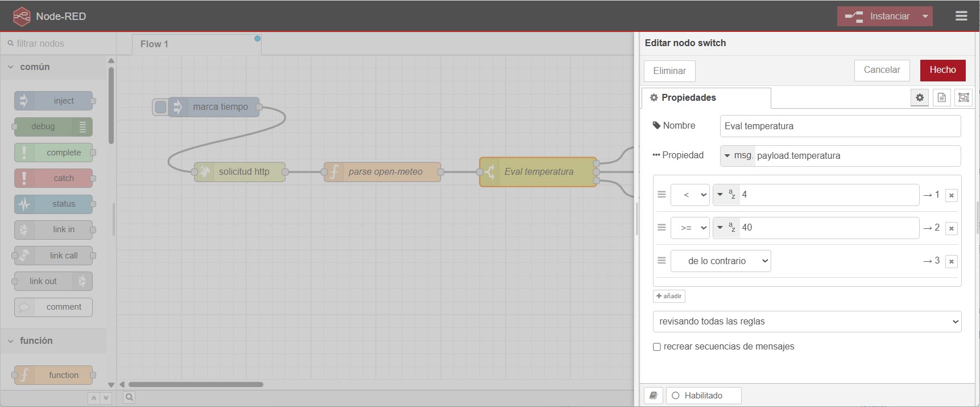This screenshot has height=407, width=980.
Task: Select the parse open-meteo function node
Action: (x=382, y=171)
